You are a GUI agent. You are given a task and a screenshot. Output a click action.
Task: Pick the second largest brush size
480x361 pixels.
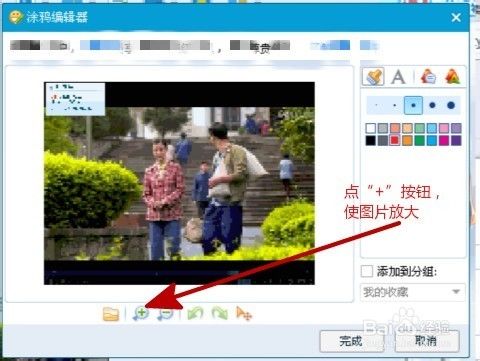click(x=432, y=105)
